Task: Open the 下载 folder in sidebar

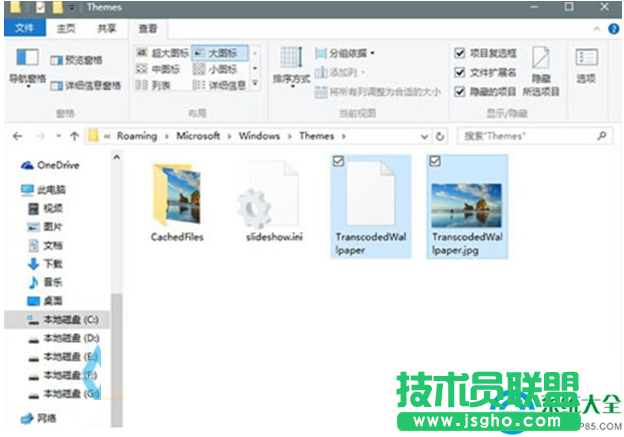Action: [45, 264]
